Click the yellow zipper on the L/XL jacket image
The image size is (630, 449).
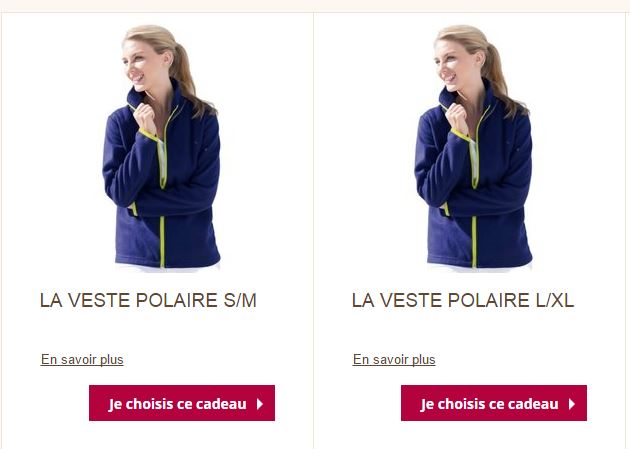click(x=474, y=241)
